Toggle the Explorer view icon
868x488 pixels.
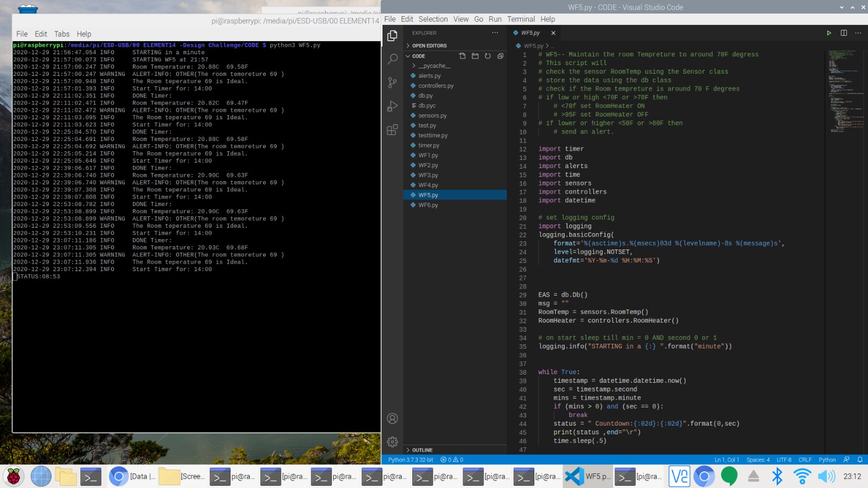pos(392,36)
